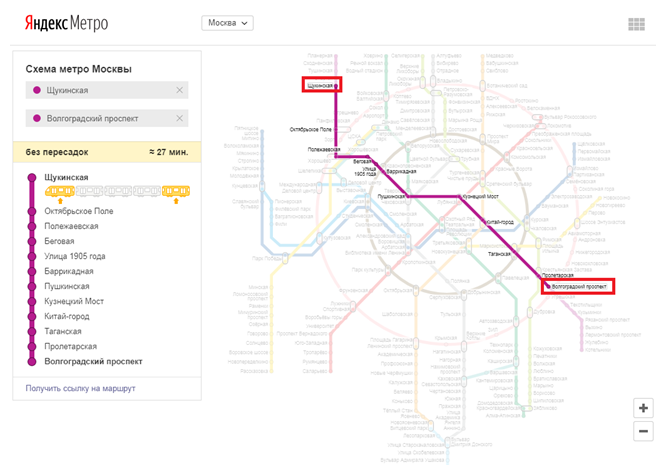Click Кузнецкий Мост station on the map
Screen dimensions: 667x470
click(480, 197)
